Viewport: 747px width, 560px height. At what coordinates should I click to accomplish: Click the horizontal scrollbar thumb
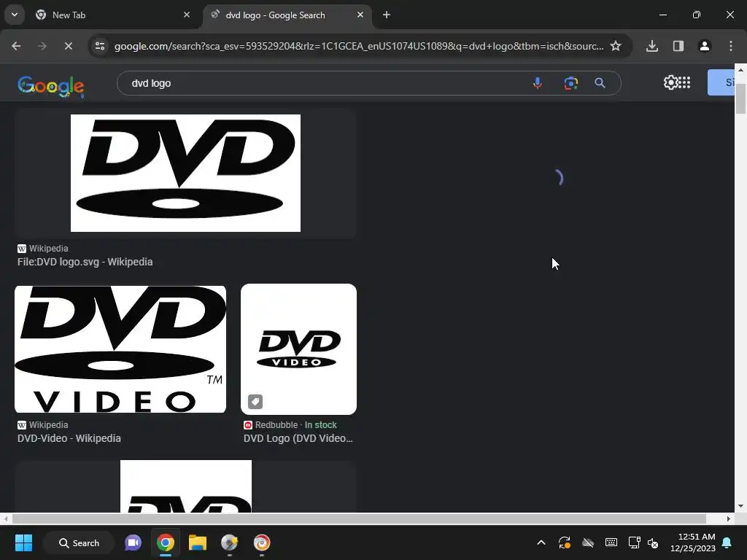click(x=359, y=518)
